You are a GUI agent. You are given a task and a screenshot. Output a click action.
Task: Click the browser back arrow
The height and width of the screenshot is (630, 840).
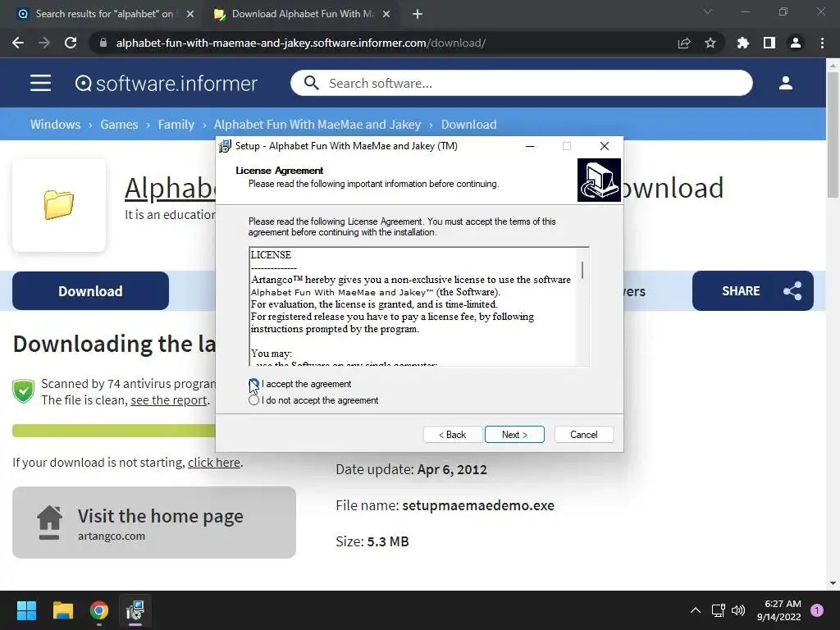[x=18, y=43]
